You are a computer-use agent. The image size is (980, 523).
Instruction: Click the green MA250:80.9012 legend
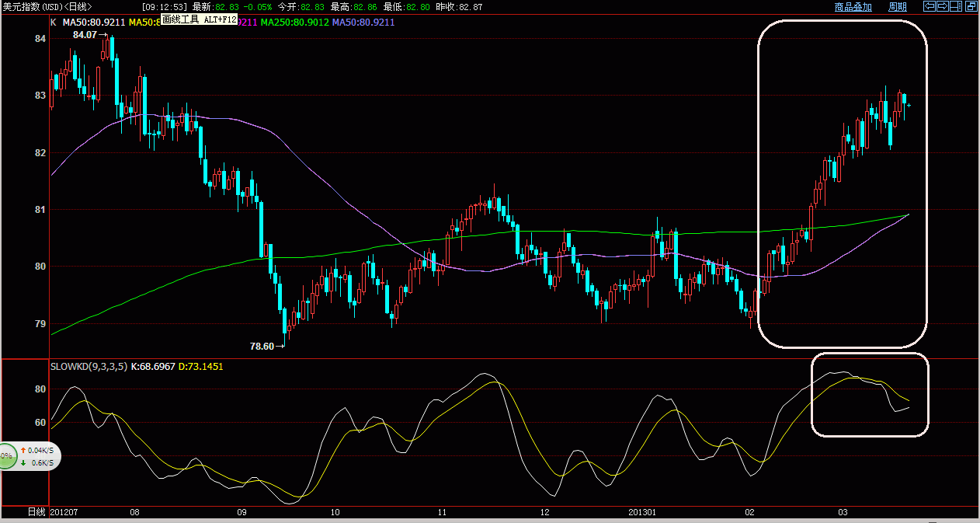pos(294,23)
